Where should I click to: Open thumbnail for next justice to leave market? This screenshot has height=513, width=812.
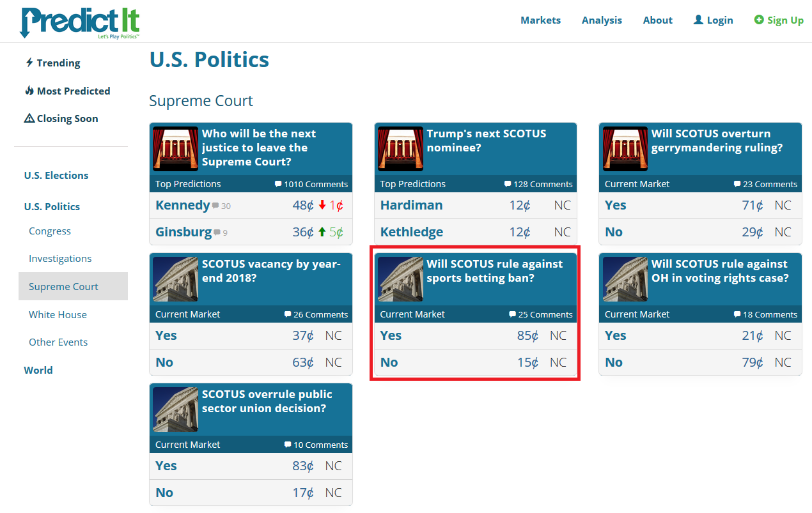click(175, 149)
